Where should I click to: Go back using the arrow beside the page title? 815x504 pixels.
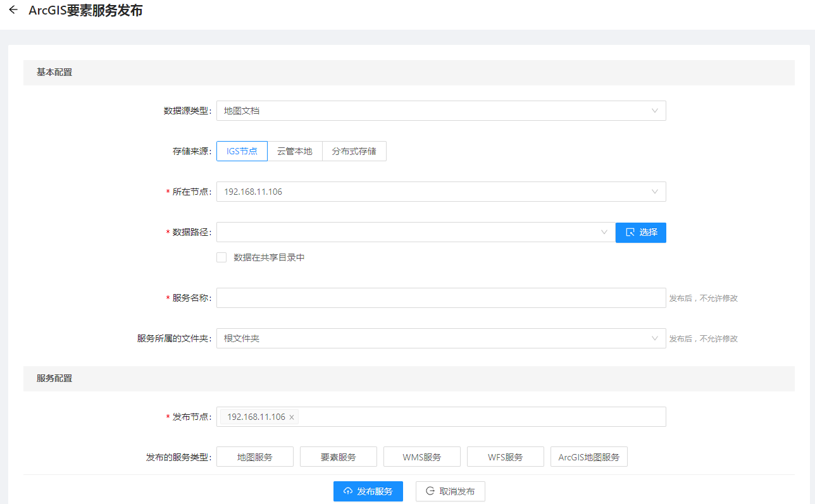13,10
